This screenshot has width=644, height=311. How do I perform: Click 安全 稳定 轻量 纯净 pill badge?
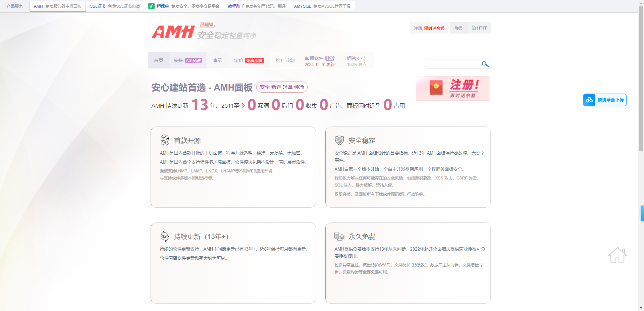point(282,87)
